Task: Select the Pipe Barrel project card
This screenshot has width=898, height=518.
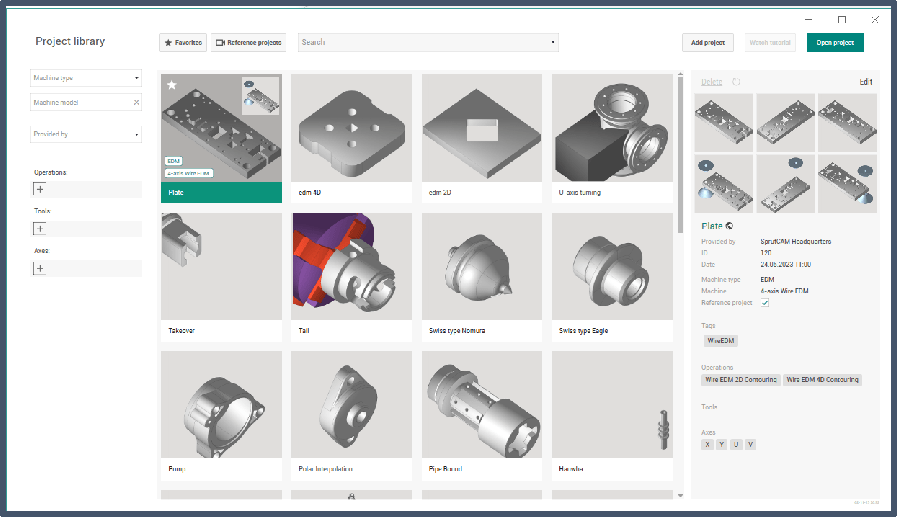Action: (x=482, y=415)
